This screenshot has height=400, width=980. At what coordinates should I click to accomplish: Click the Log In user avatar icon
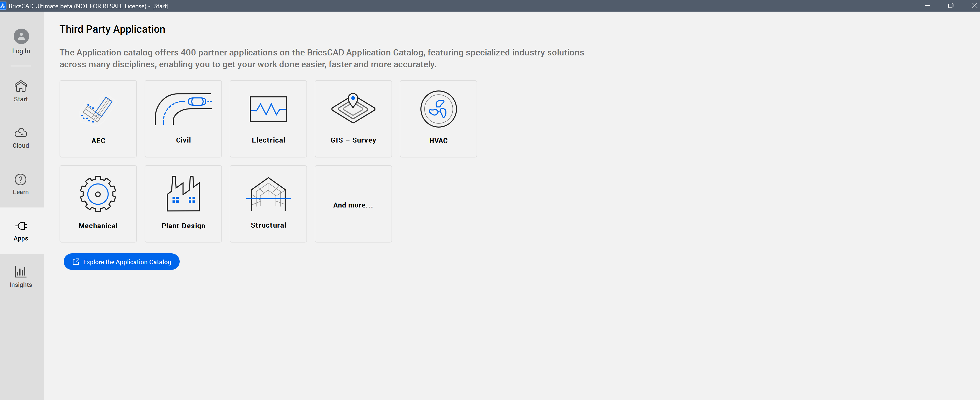click(x=21, y=37)
